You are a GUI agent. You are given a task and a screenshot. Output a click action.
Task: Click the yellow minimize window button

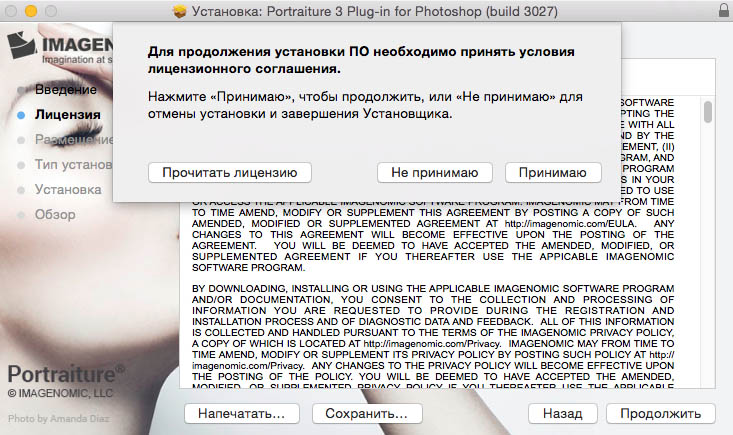click(x=31, y=11)
